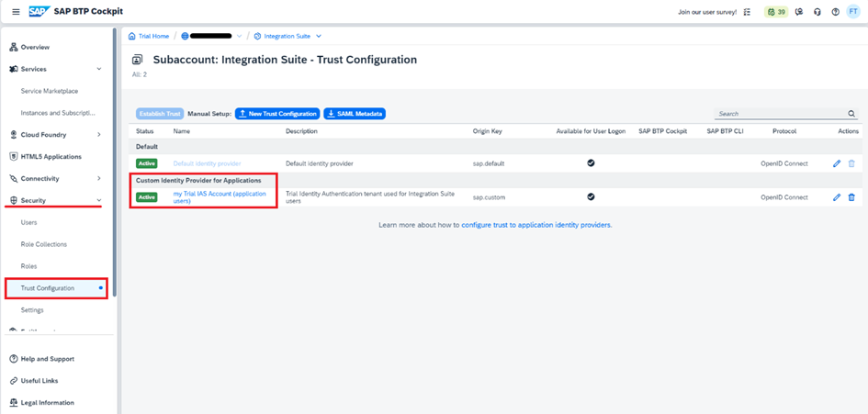Collapse the Security section chevron
This screenshot has height=414, width=868.
click(99, 200)
